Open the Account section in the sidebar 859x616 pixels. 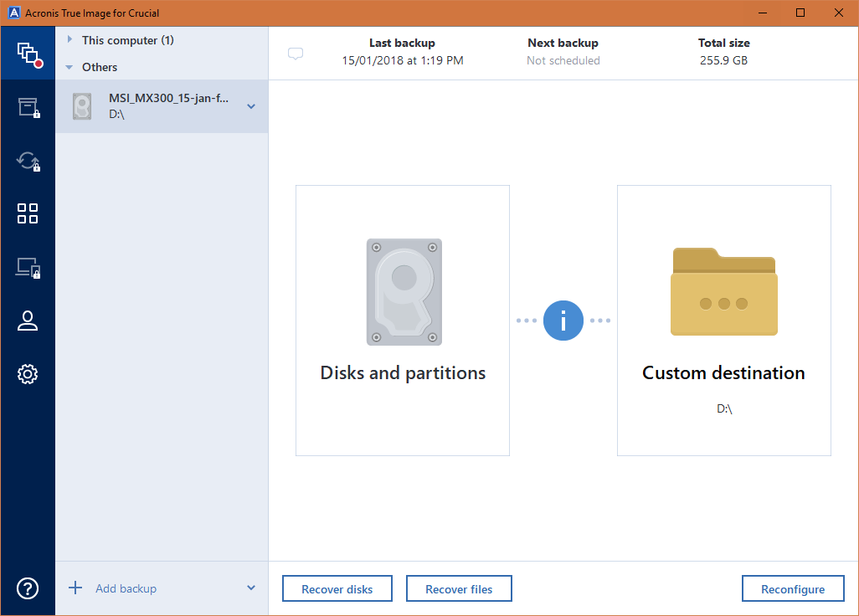[x=28, y=321]
